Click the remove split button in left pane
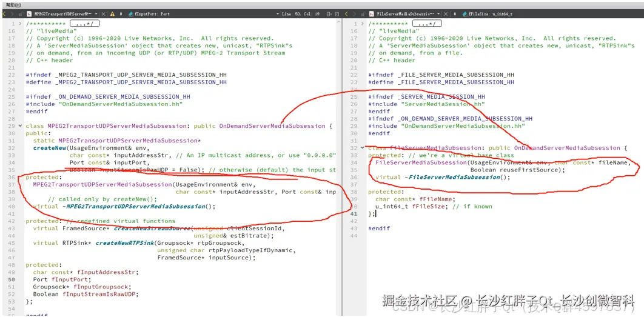The width and height of the screenshot is (644, 317). click(x=337, y=14)
